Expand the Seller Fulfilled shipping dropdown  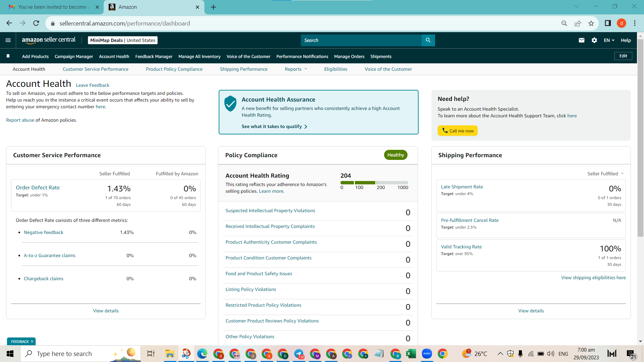coord(605,174)
